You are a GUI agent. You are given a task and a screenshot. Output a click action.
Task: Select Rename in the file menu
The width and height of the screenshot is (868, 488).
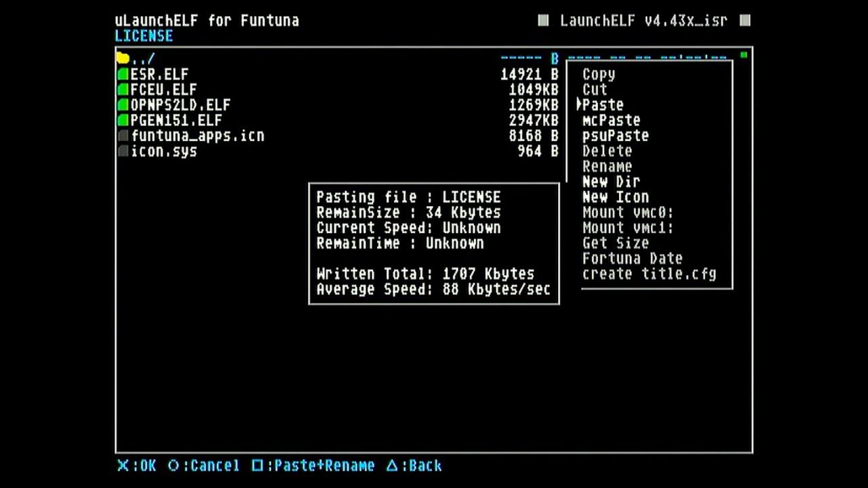(607, 167)
